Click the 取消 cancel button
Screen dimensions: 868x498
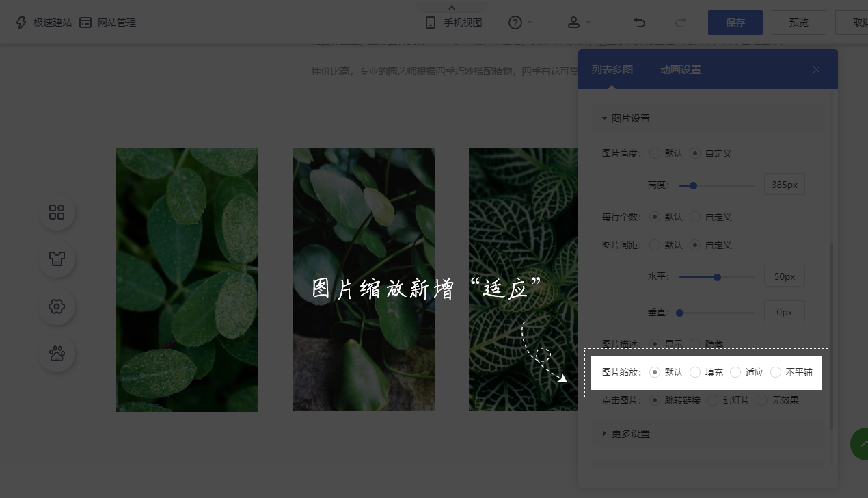coord(852,23)
